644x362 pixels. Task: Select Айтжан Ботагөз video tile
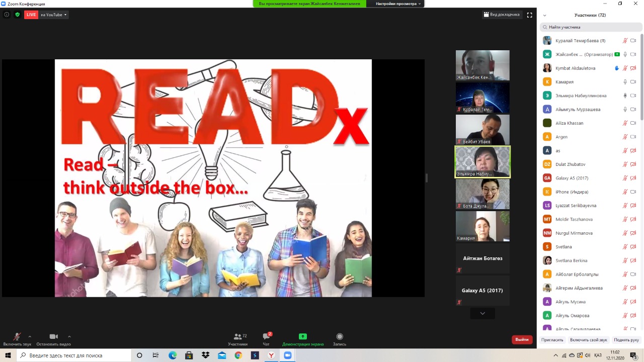(x=482, y=258)
